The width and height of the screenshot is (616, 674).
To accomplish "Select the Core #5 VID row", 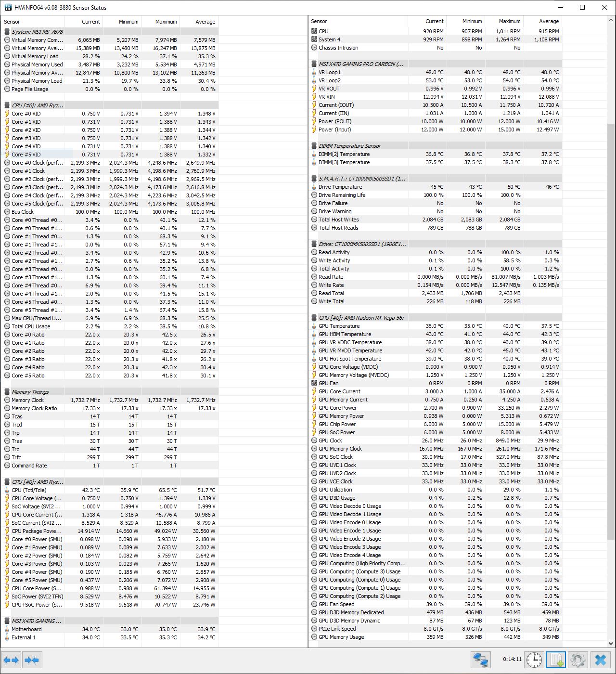I will tap(111, 155).
